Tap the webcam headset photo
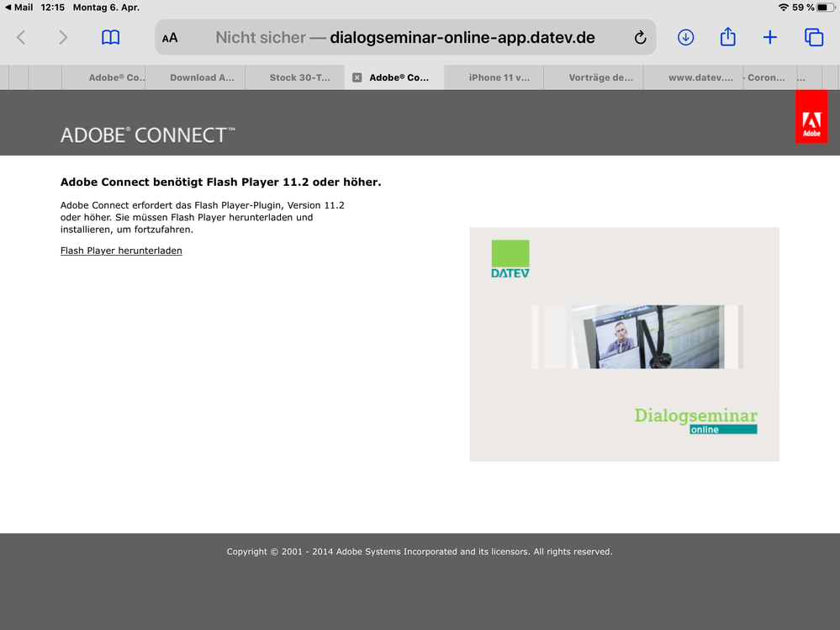Image resolution: width=840 pixels, height=630 pixels. tap(647, 336)
